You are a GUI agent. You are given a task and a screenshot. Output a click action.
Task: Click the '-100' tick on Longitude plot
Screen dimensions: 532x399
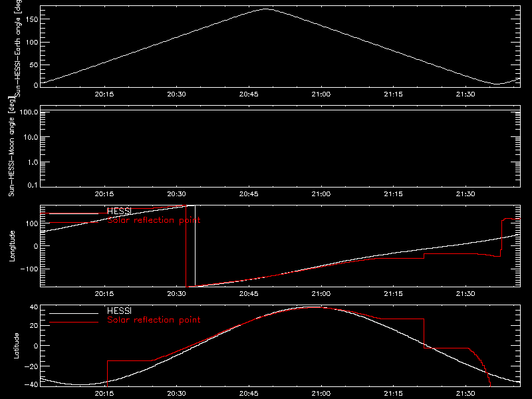[x=29, y=269]
